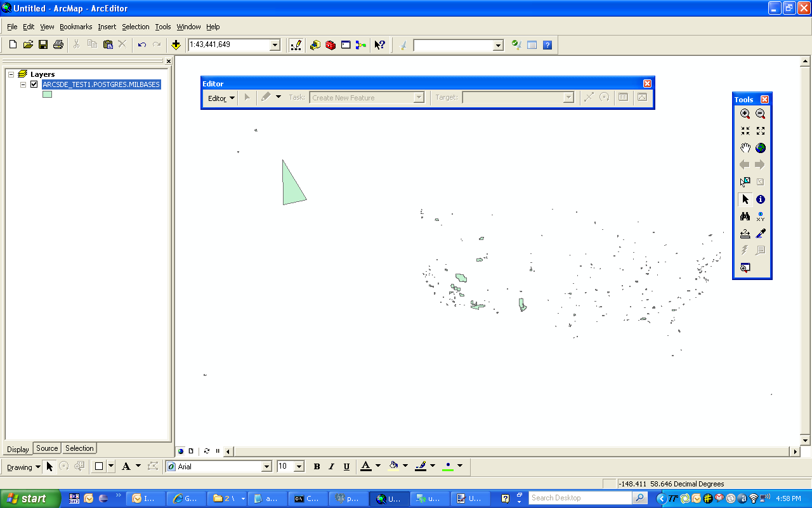This screenshot has width=812, height=508.
Task: Open the Fill Color dropdown
Action: tap(405, 466)
